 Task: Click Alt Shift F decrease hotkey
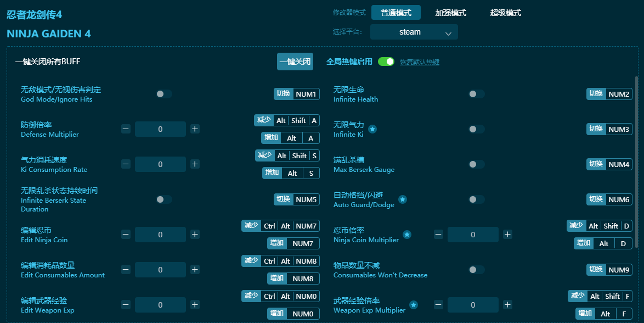click(x=600, y=296)
